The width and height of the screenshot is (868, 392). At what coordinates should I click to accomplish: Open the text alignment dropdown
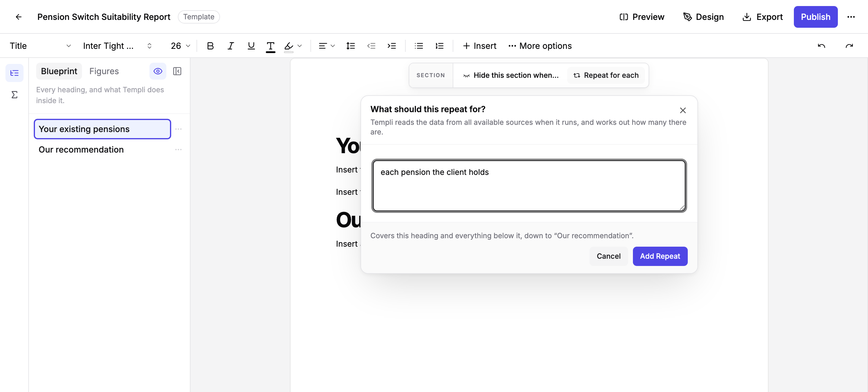(326, 46)
